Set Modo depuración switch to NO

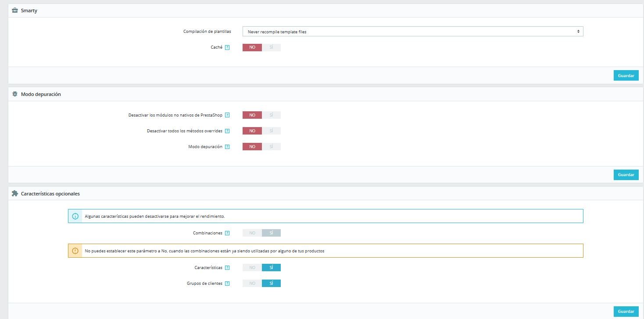coord(252,147)
